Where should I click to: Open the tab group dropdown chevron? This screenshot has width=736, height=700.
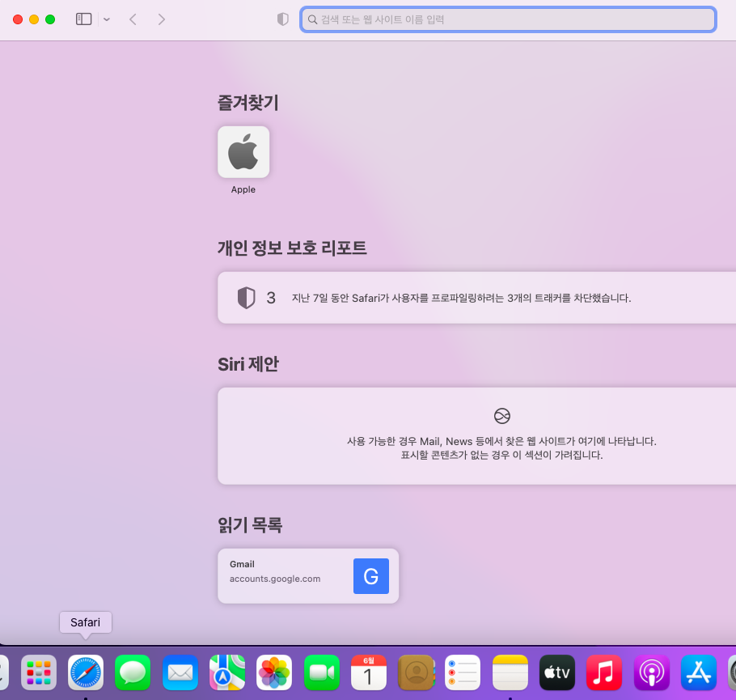[x=107, y=19]
